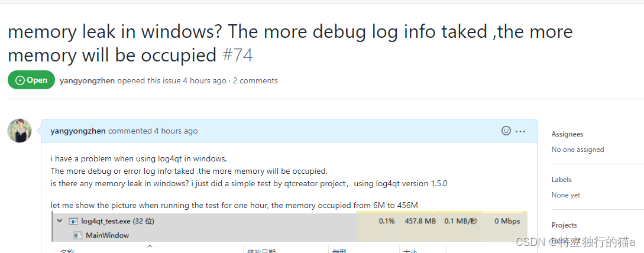The height and width of the screenshot is (253, 644).
Task: Open yangyongzhen link in issue header
Action: [88, 80]
